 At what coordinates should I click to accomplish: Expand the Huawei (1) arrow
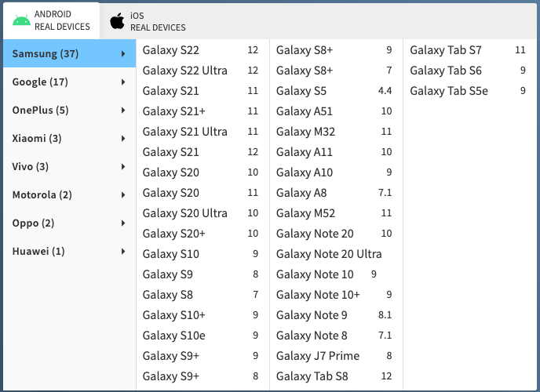pos(123,252)
